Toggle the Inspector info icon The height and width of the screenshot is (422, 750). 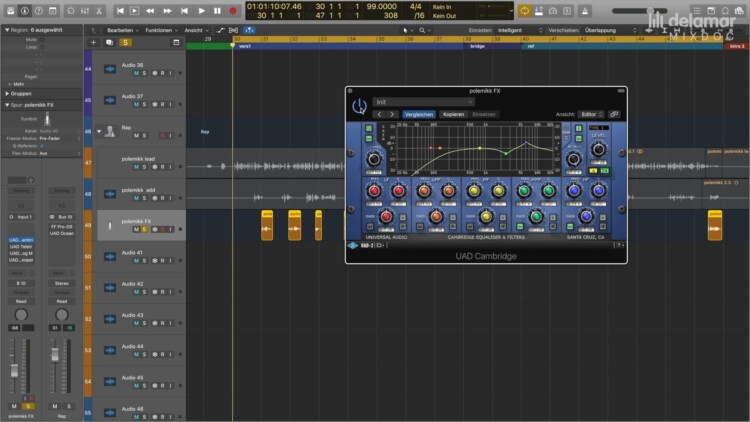[25, 11]
